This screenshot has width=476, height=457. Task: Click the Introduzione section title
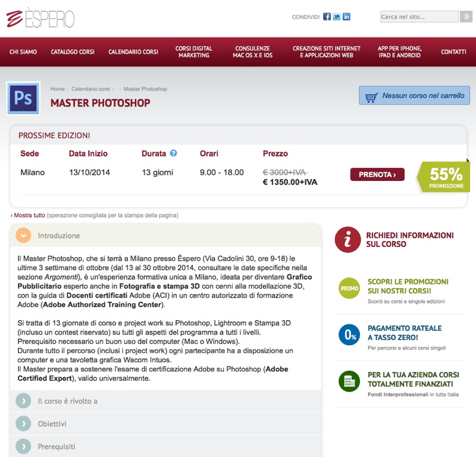point(59,236)
